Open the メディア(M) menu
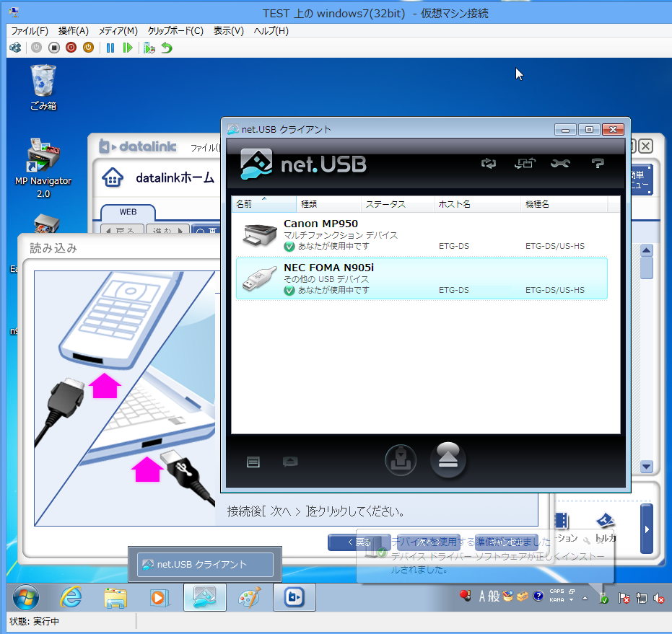Viewport: 672px width, 634px height. click(x=118, y=31)
